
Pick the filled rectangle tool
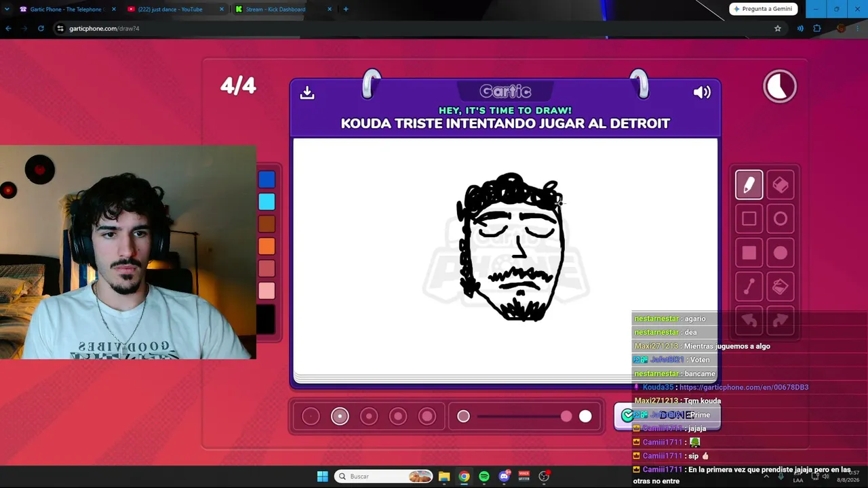(749, 253)
